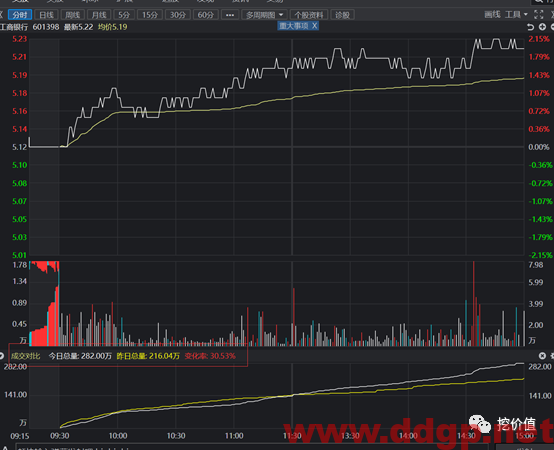Click the 今日总量: 282.00万 value

80,356
